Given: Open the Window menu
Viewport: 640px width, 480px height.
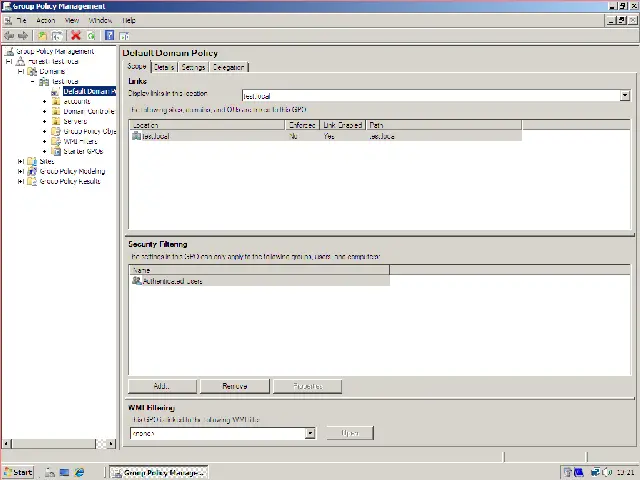Looking at the screenshot, I should coord(100,20).
